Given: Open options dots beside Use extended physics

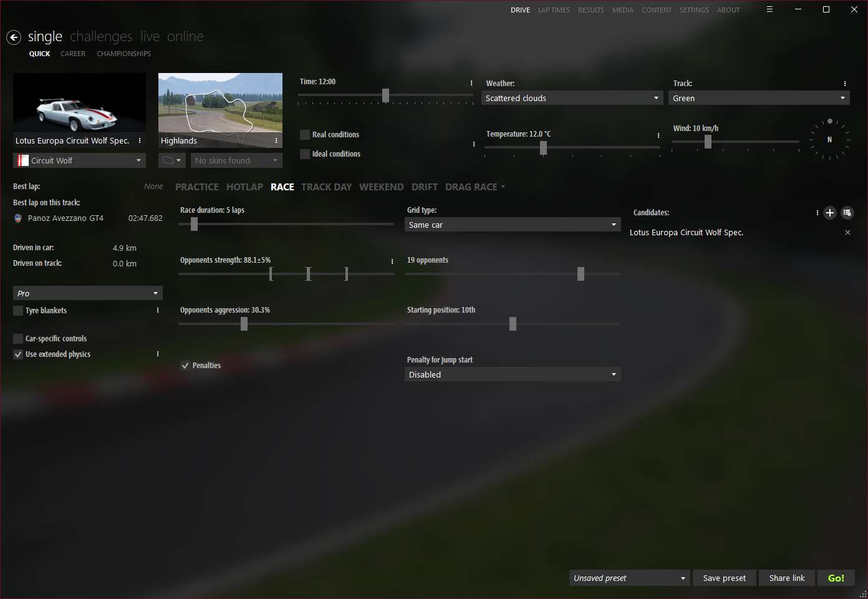Looking at the screenshot, I should 158,354.
